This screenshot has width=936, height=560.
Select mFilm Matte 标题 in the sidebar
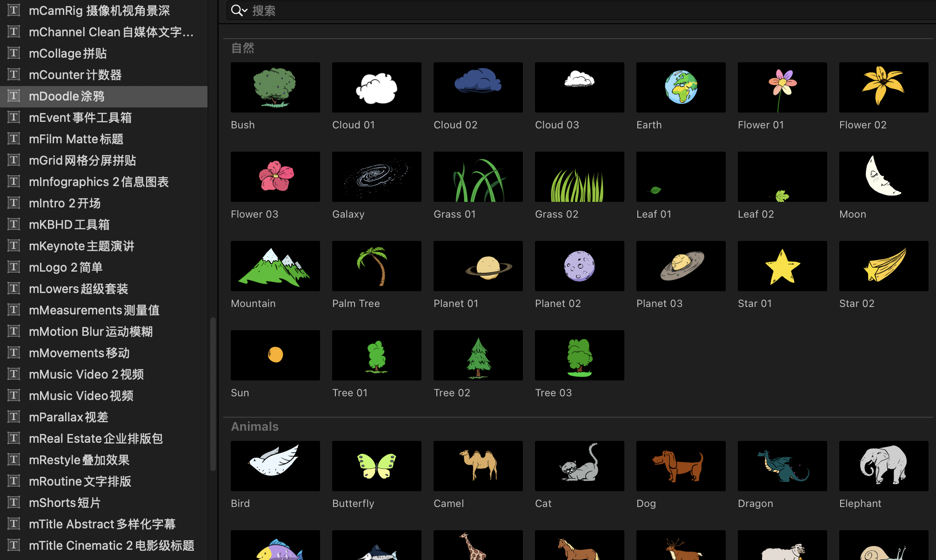104,139
